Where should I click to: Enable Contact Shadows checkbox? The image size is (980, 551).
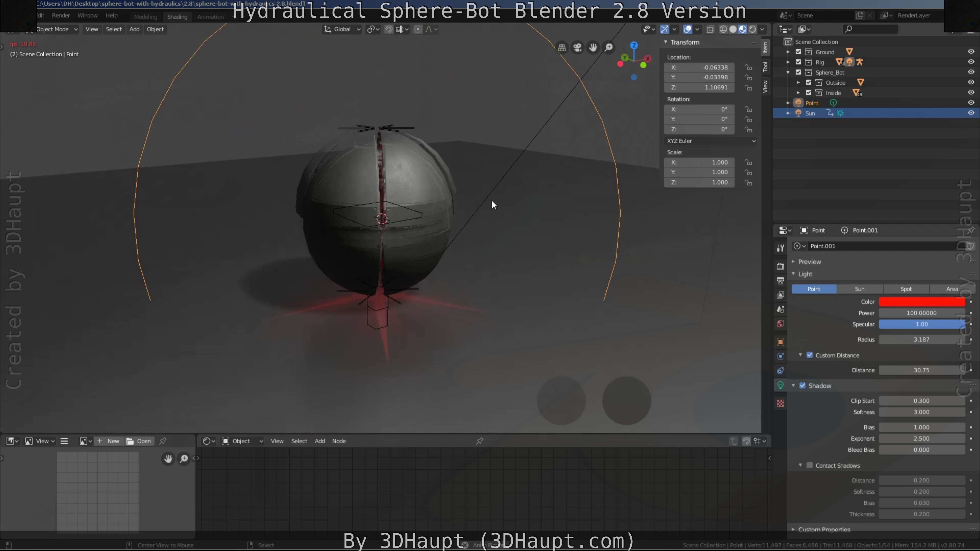pyautogui.click(x=810, y=466)
